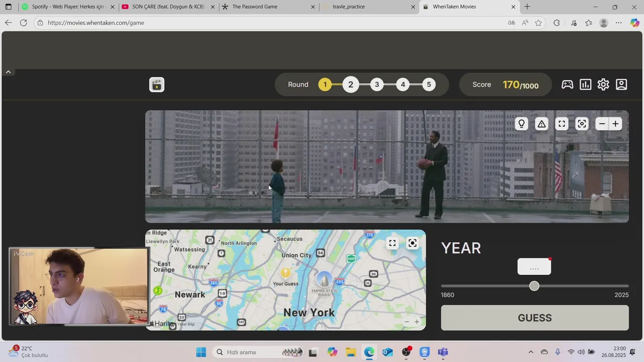Click the lightbulb hint icon on the movie frame
This screenshot has width=644, height=362.
pos(522,124)
